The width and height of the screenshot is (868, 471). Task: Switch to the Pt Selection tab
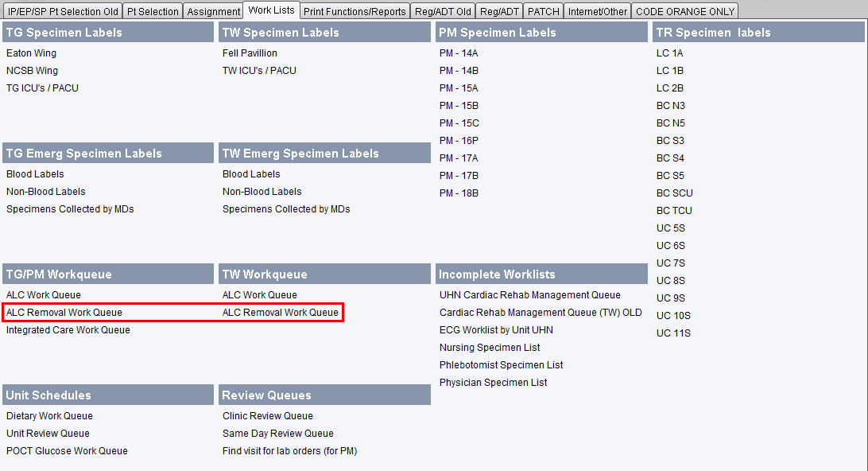coord(153,11)
